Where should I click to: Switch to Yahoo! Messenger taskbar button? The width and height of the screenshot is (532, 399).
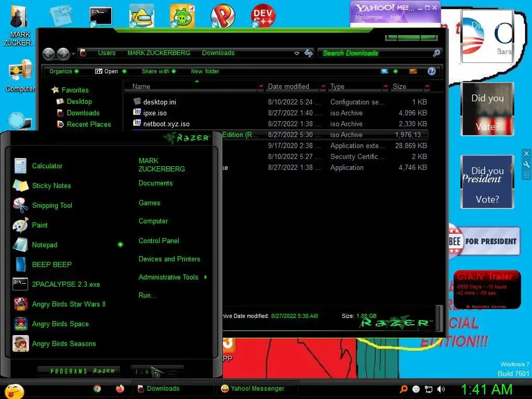click(257, 389)
